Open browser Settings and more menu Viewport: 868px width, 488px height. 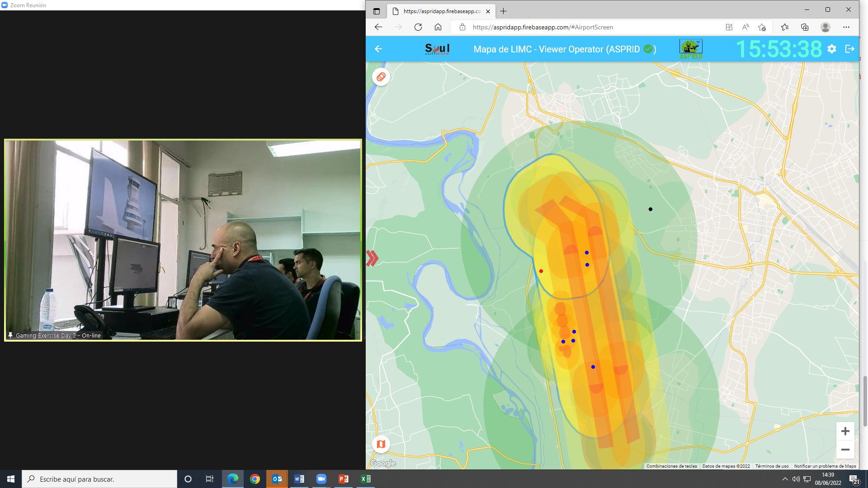(x=846, y=27)
